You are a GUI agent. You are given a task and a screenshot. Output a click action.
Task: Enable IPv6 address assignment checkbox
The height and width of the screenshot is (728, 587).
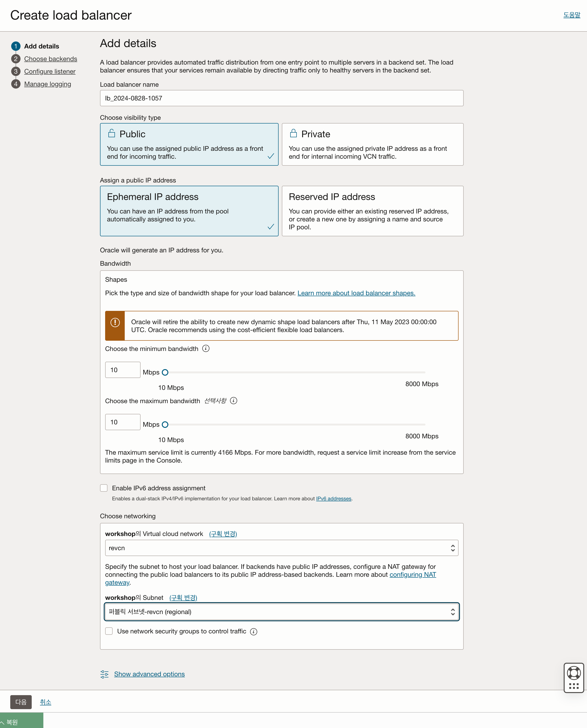tap(104, 488)
